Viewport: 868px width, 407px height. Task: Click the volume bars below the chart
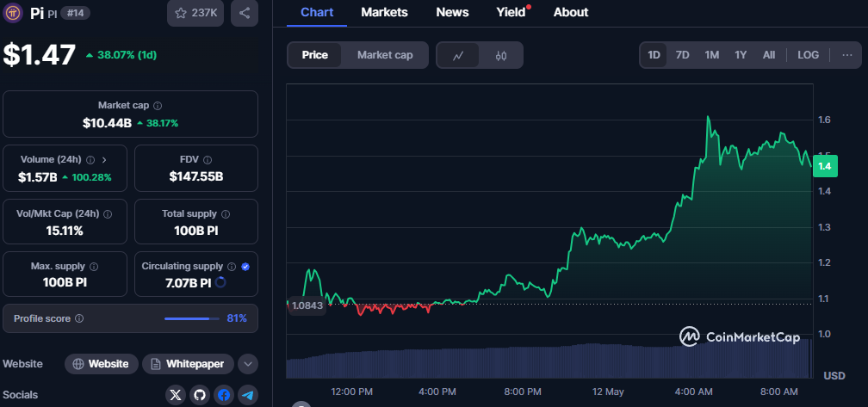point(549,360)
